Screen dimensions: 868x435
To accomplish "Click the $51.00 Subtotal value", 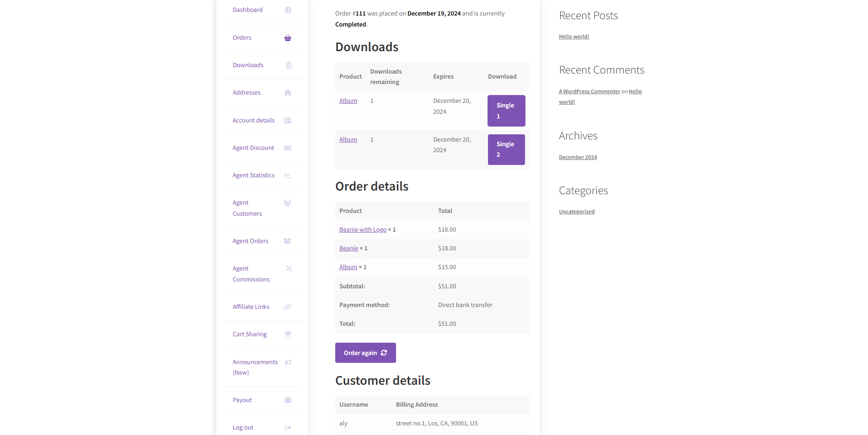I will click(x=447, y=286).
